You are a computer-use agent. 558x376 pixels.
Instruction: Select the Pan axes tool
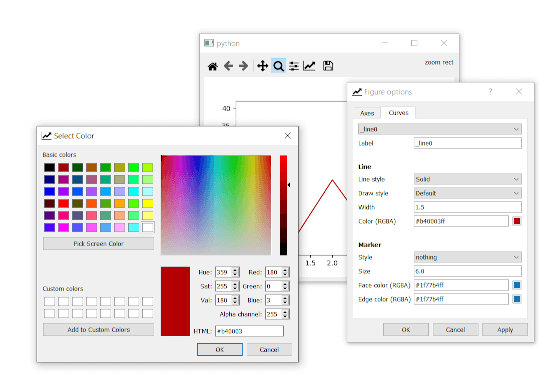(x=262, y=66)
